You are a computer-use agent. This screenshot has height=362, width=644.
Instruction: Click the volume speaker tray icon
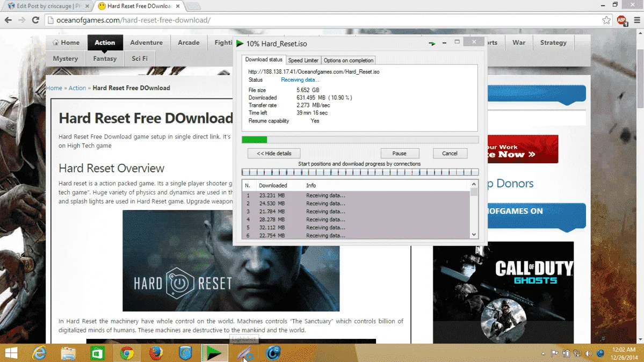point(589,353)
